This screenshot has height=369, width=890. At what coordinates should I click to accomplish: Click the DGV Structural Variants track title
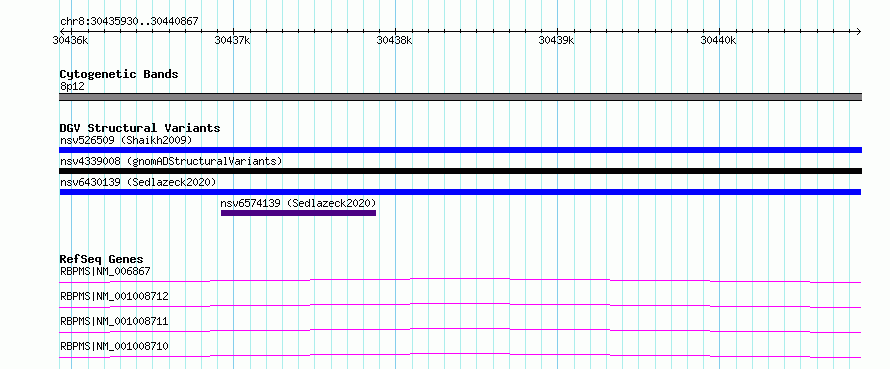point(140,128)
